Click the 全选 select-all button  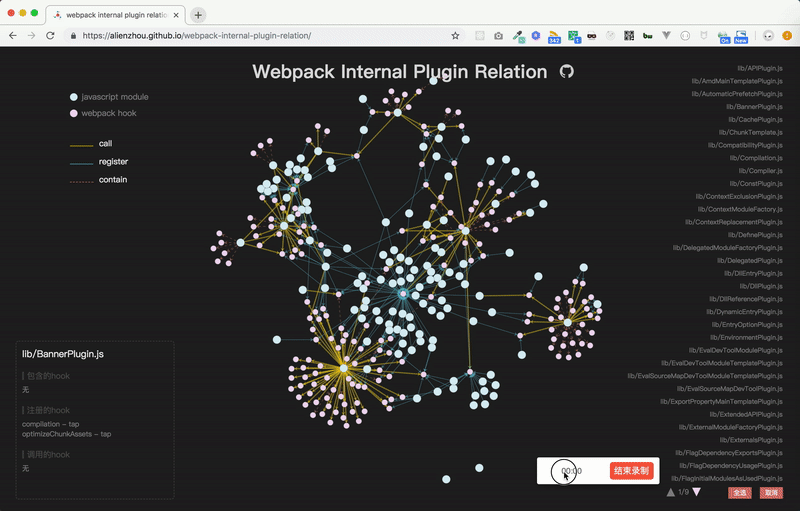coord(740,493)
